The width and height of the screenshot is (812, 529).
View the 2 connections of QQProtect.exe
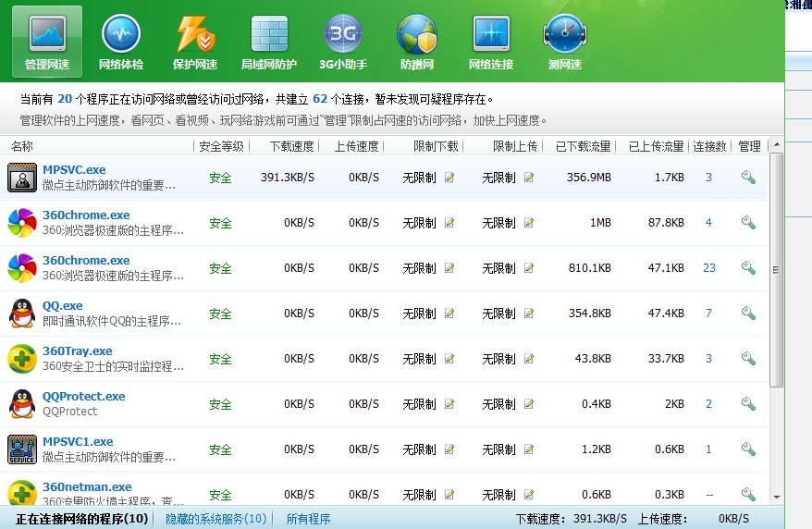(709, 404)
